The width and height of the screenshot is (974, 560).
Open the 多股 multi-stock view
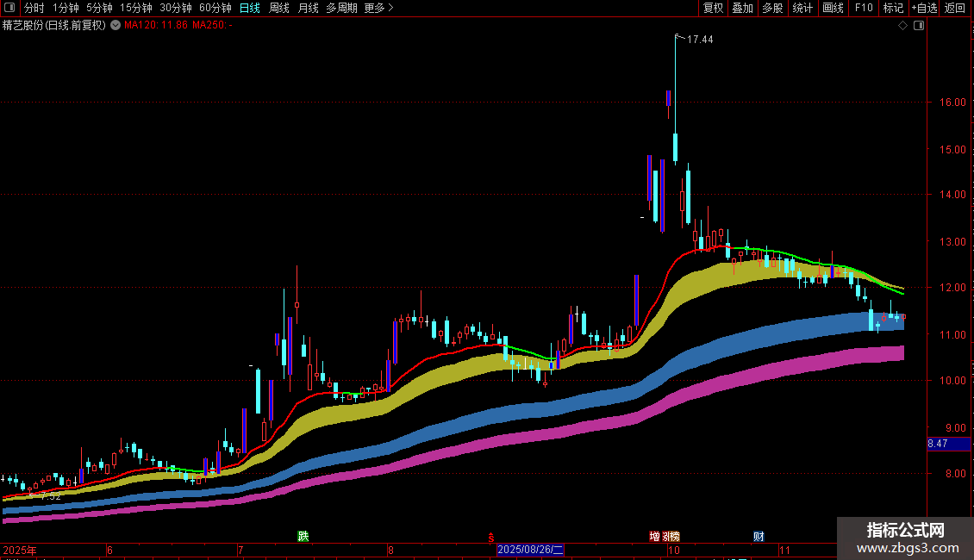(772, 8)
